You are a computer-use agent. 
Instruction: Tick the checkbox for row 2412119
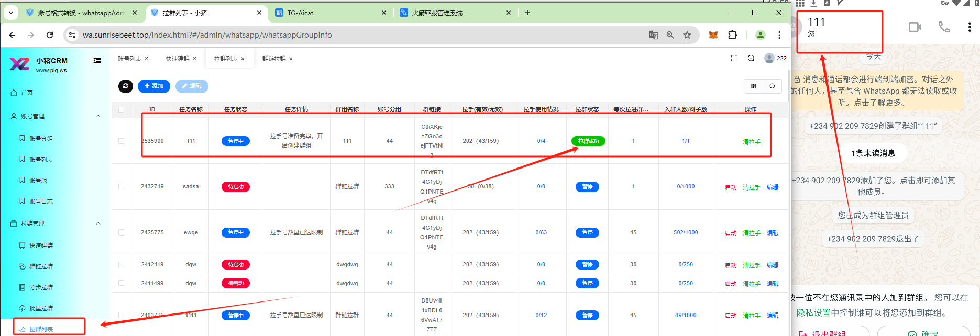pyautogui.click(x=122, y=264)
